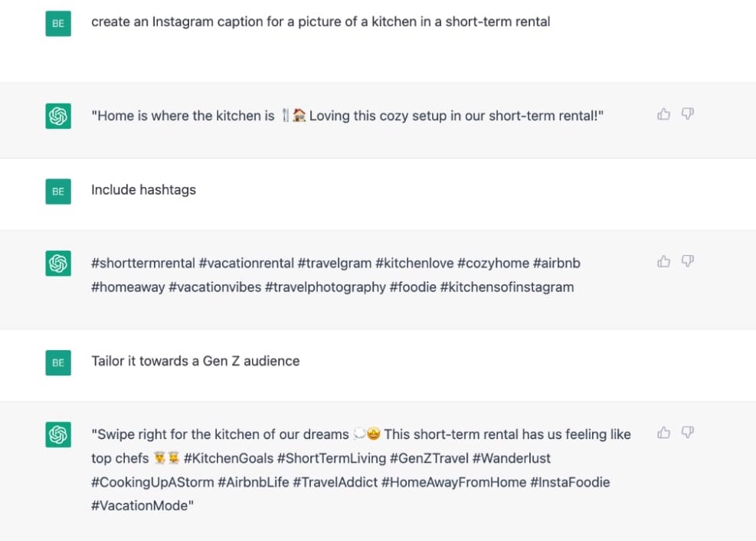The width and height of the screenshot is (756, 541).
Task: Select the Include hashtags user message
Action: pos(142,190)
